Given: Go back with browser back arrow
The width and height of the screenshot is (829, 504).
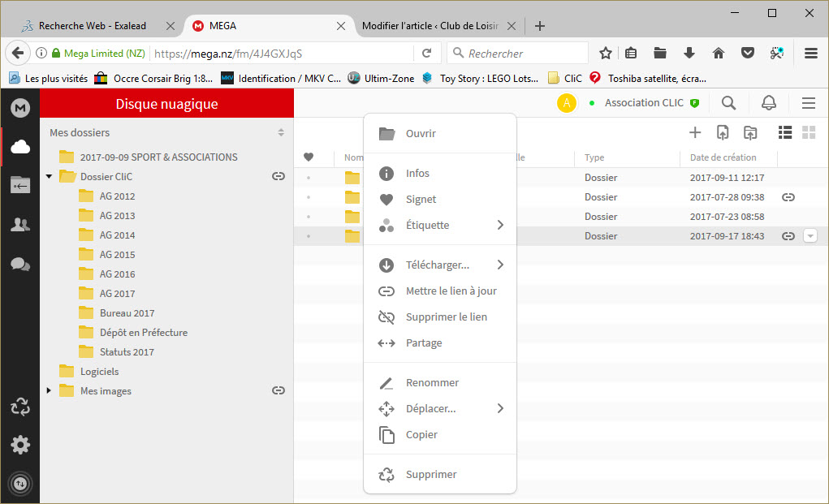Looking at the screenshot, I should tap(18, 53).
